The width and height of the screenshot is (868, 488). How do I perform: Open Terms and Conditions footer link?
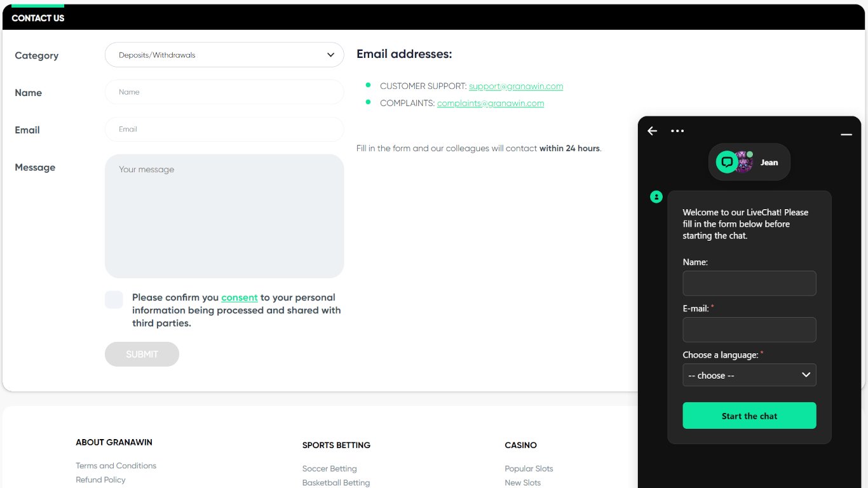[x=116, y=466]
